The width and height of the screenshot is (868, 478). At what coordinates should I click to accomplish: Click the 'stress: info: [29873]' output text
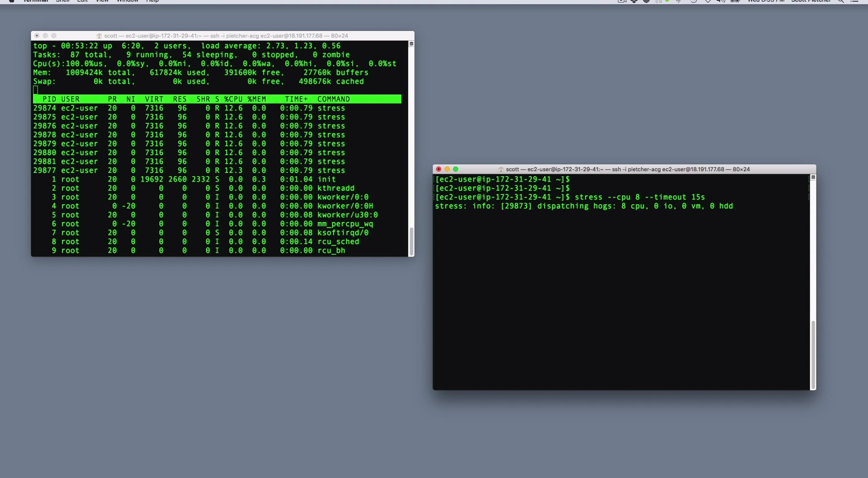(484, 206)
